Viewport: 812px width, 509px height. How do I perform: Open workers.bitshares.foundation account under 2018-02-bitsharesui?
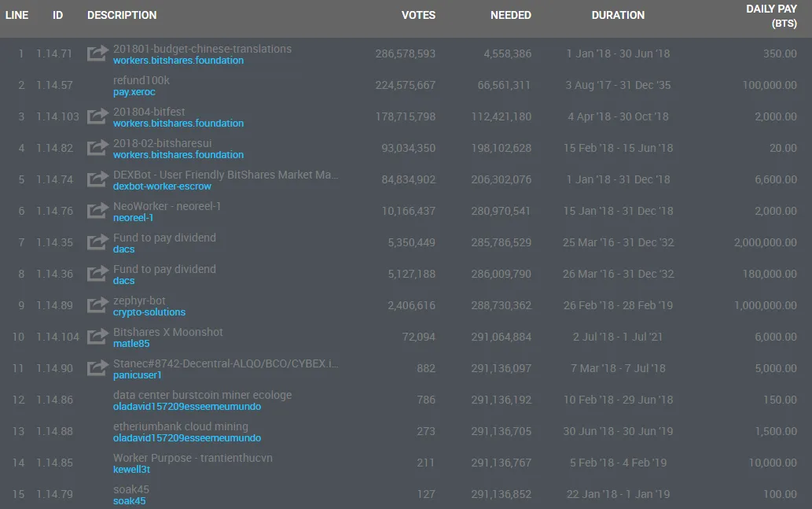click(178, 154)
